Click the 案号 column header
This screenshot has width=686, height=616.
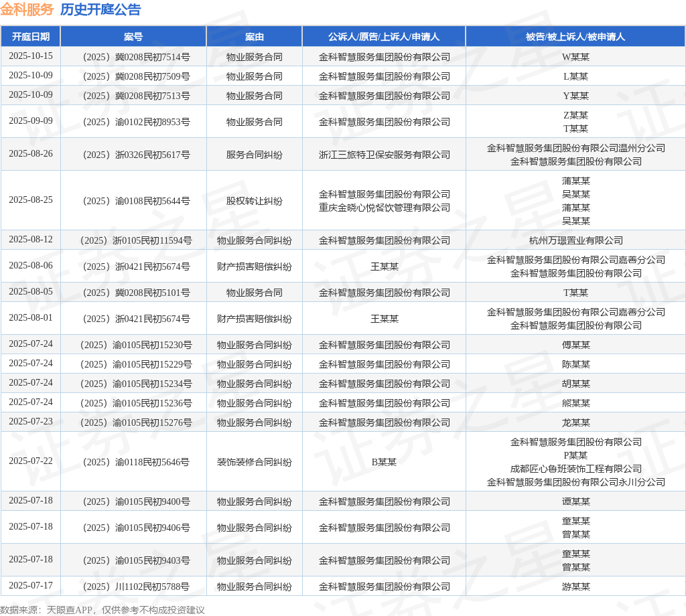[133, 37]
